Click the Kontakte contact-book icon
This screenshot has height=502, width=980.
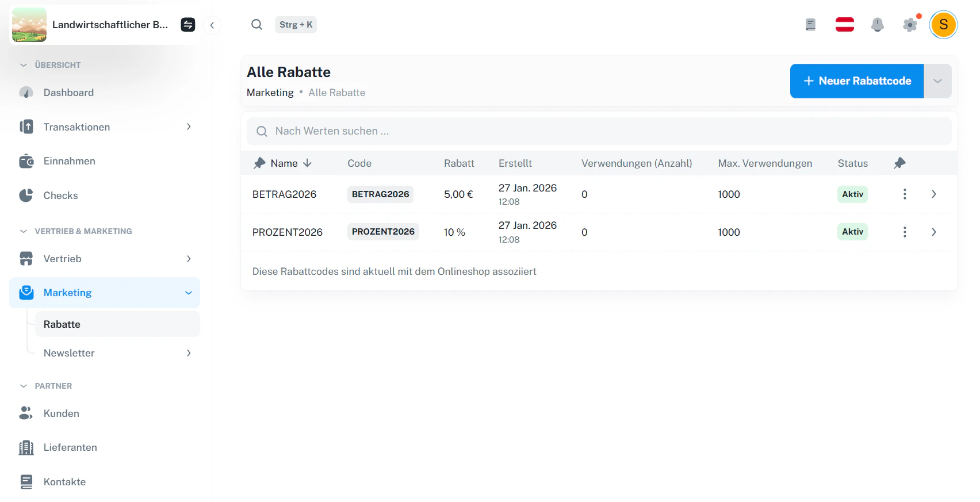pyautogui.click(x=26, y=482)
